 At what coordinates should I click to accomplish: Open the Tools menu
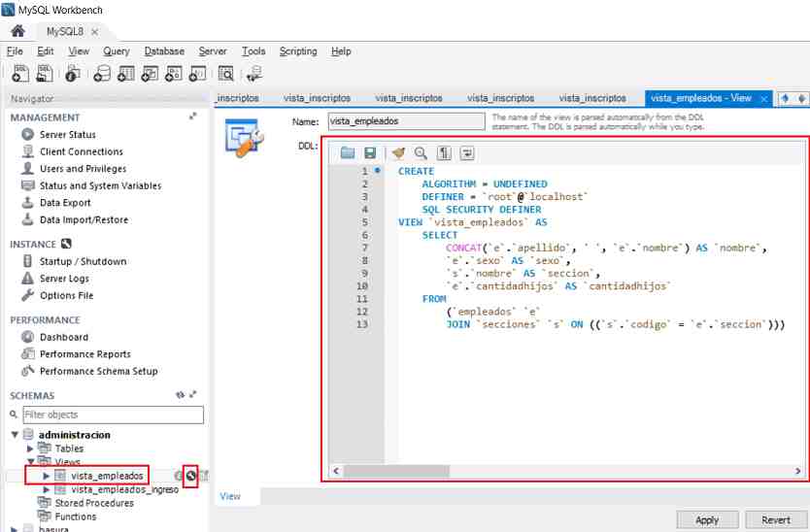tap(253, 51)
